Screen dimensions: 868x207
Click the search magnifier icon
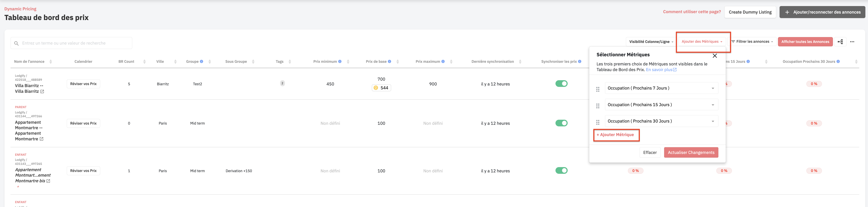(16, 43)
